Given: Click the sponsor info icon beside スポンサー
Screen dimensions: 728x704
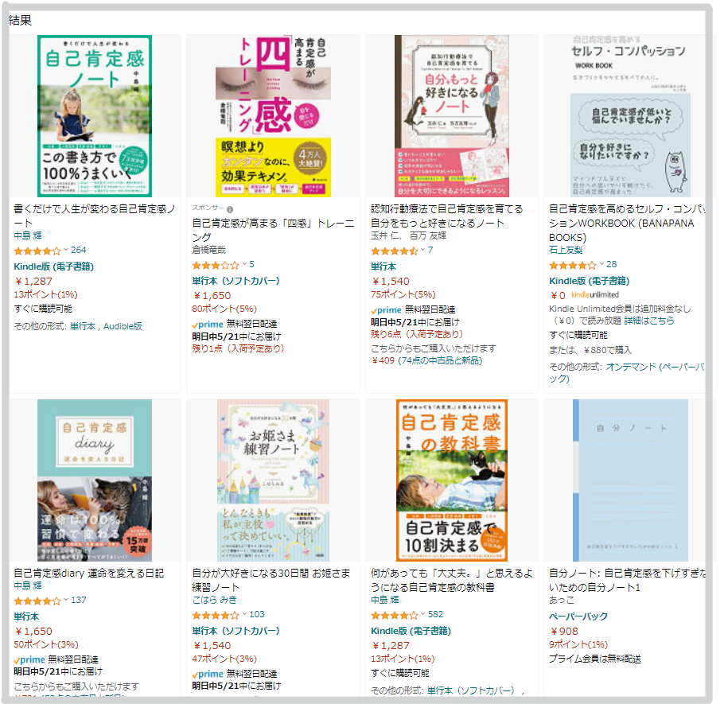Looking at the screenshot, I should coord(230,209).
